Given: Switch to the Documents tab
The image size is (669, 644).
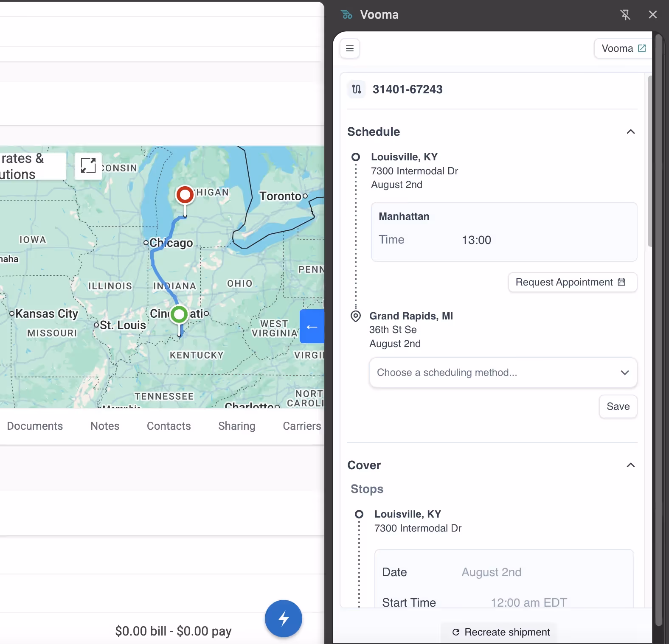Looking at the screenshot, I should click(x=35, y=426).
